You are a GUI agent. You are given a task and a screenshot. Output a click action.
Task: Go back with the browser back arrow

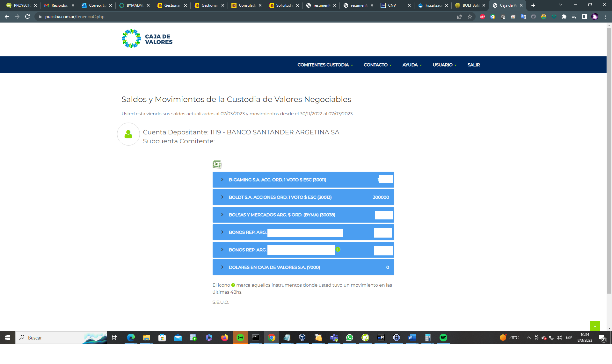pyautogui.click(x=7, y=17)
